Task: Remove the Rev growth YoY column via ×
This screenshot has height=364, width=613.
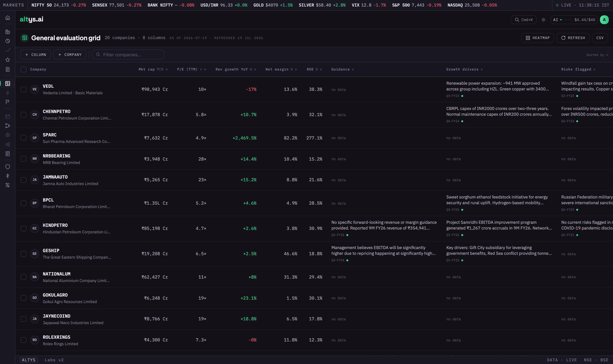Action: [255, 69]
